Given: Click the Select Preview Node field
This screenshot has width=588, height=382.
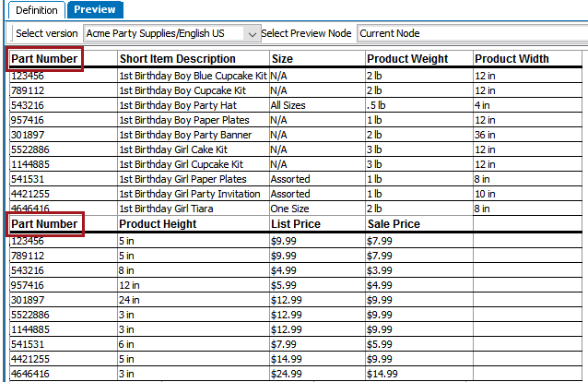Looking at the screenshot, I should tap(473, 33).
